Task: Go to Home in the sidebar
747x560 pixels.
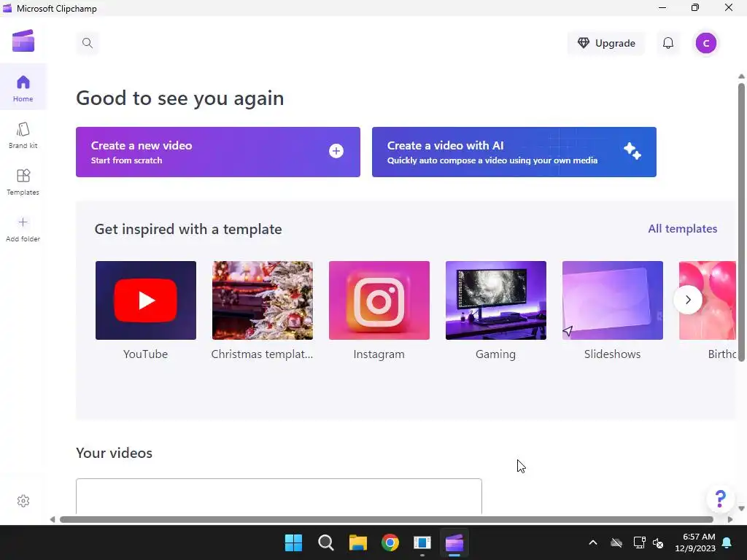Action: (x=23, y=88)
